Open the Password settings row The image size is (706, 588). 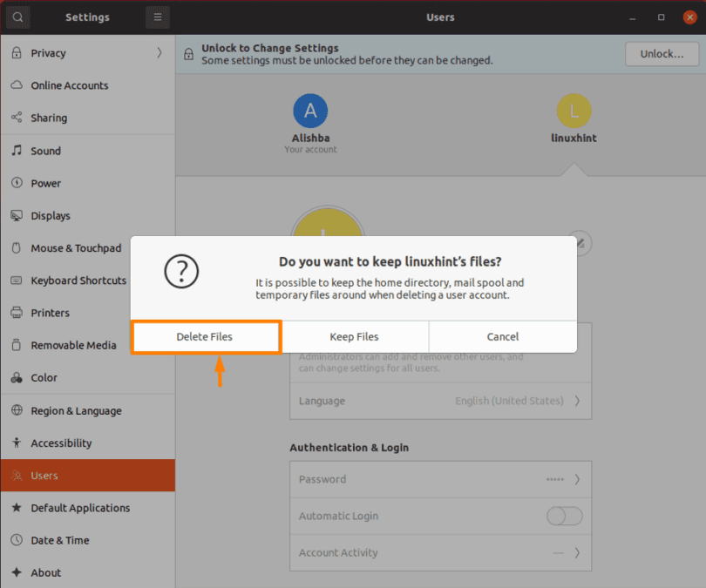point(440,479)
